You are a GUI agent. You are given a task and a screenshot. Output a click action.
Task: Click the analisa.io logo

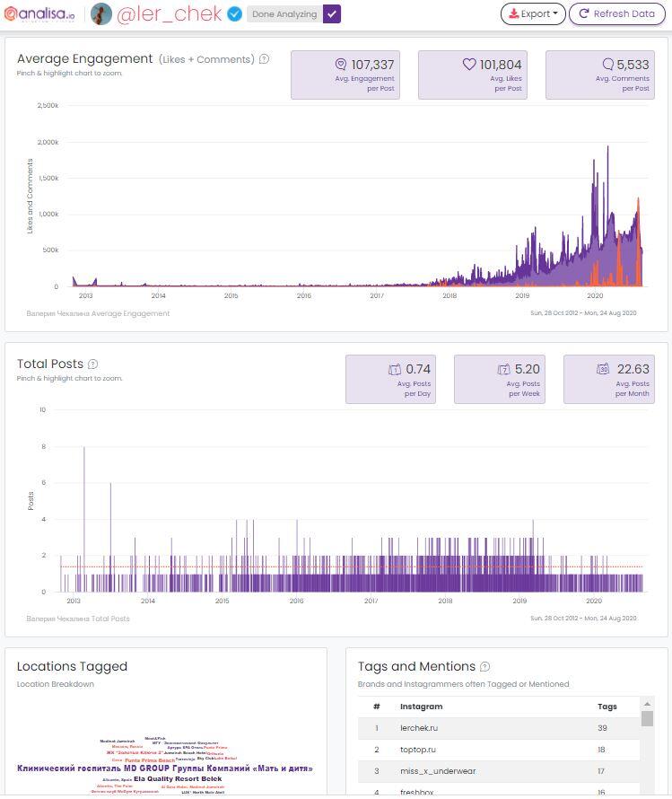click(x=39, y=14)
